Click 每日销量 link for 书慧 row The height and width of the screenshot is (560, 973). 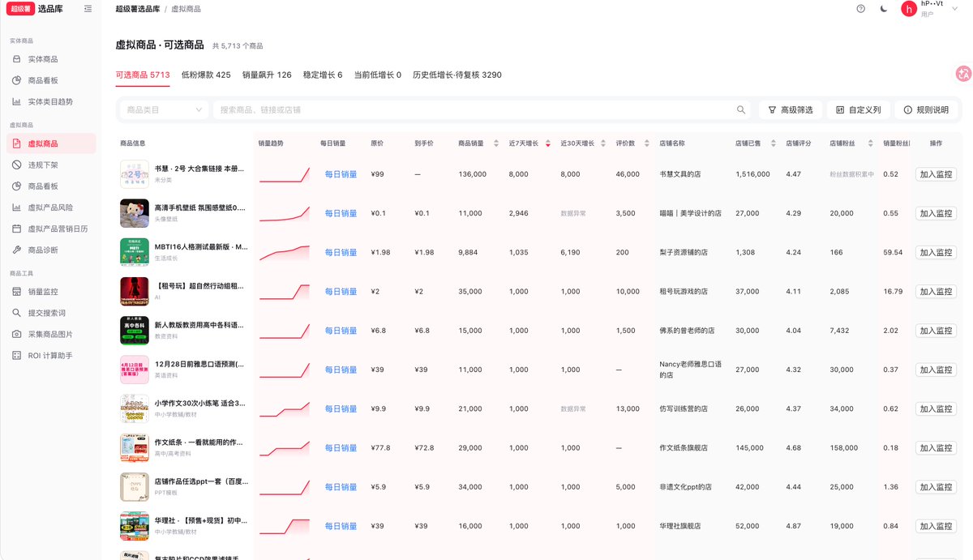coord(341,174)
